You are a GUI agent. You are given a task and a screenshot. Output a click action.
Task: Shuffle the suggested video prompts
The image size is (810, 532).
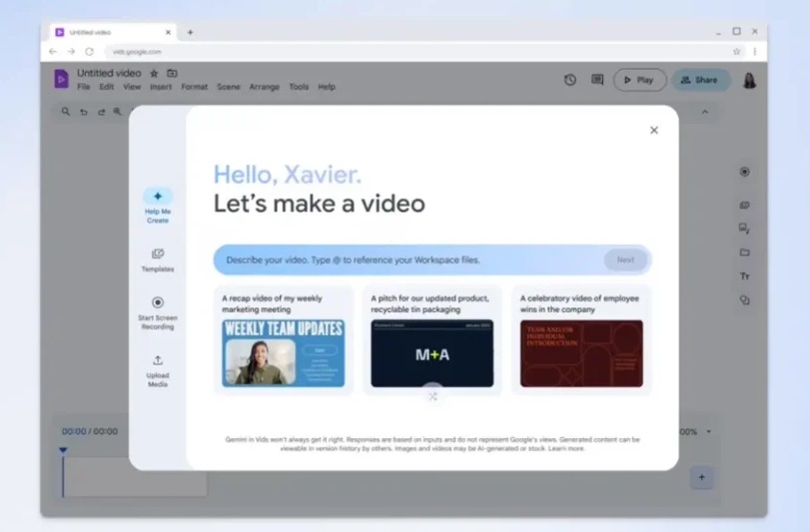432,396
